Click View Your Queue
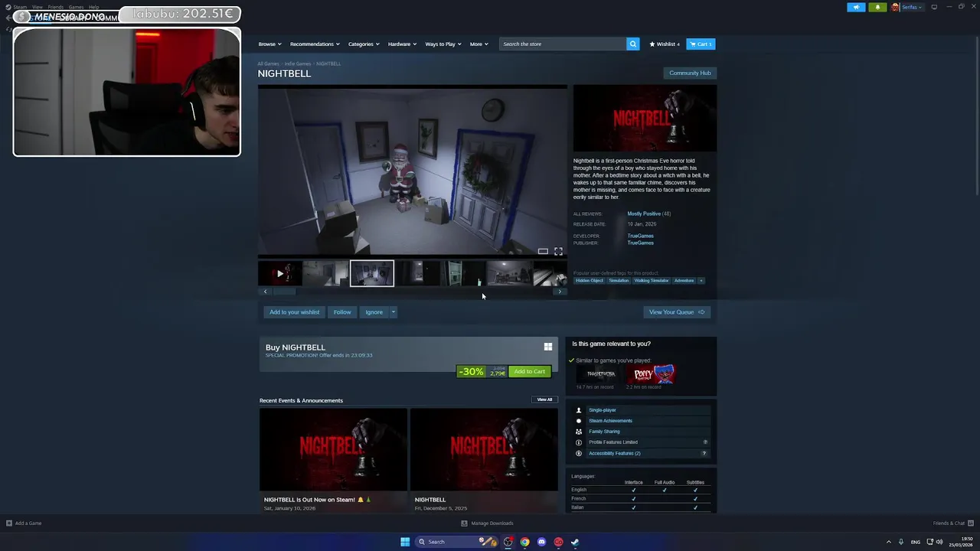This screenshot has height=551, width=980. coord(677,312)
